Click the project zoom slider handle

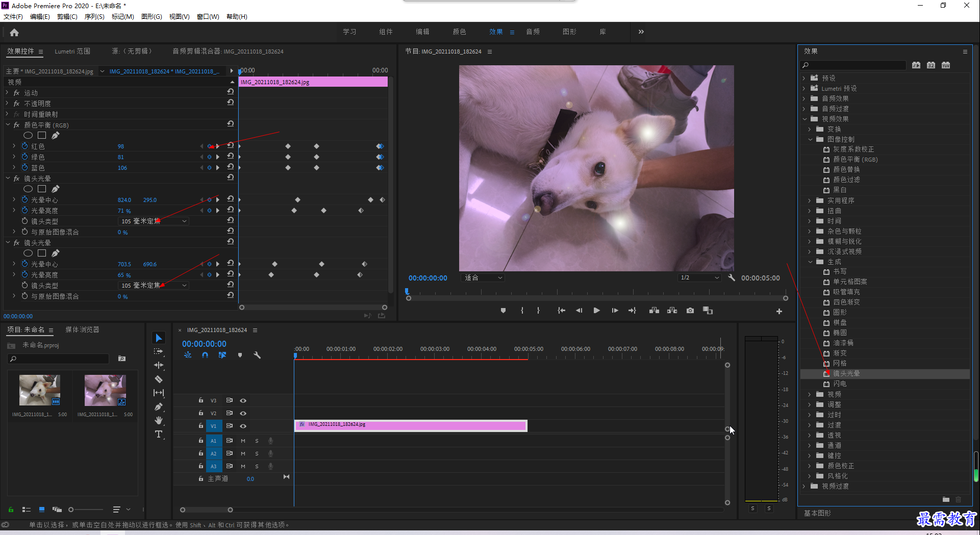(71, 509)
